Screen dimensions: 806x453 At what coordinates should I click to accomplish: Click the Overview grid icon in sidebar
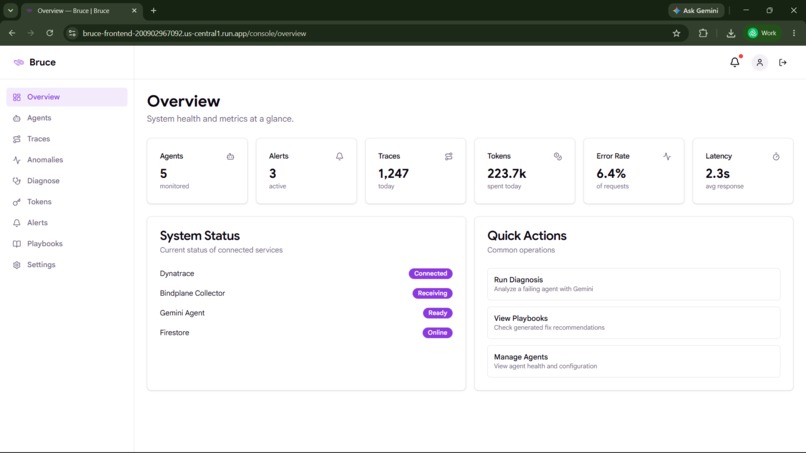(17, 97)
